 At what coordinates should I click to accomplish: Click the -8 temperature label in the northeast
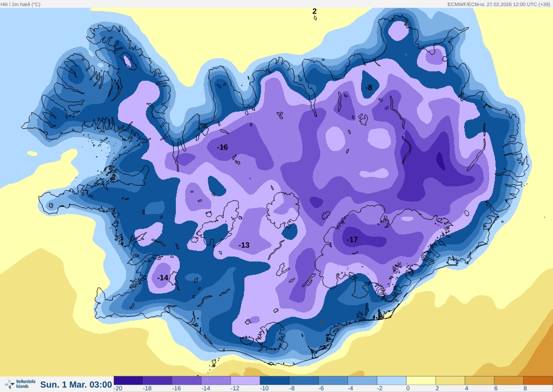coord(369,88)
